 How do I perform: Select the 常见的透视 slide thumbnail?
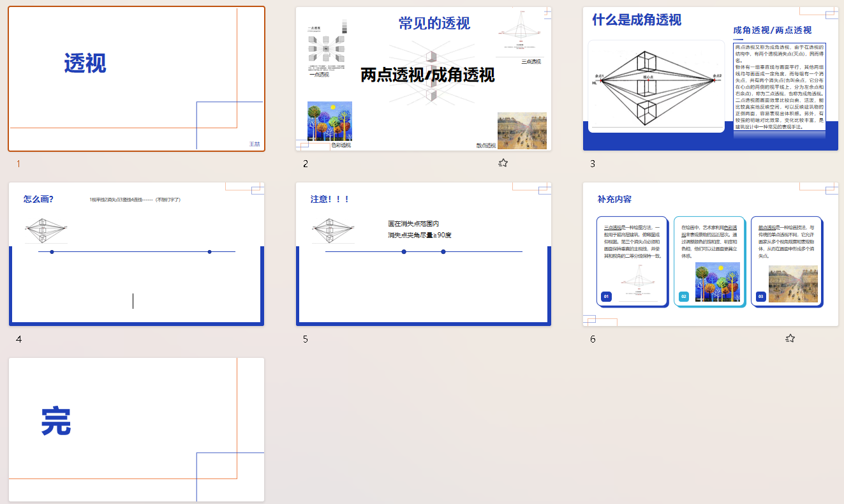click(424, 78)
